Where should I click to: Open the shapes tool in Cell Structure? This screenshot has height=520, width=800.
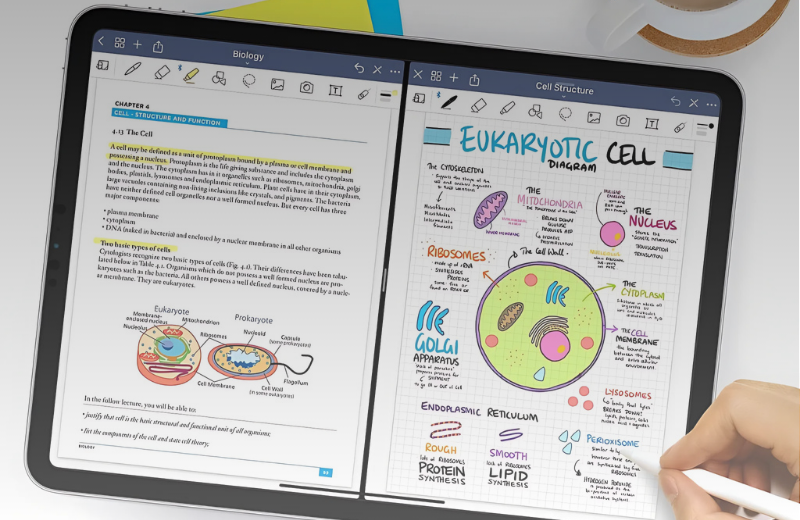click(x=536, y=110)
